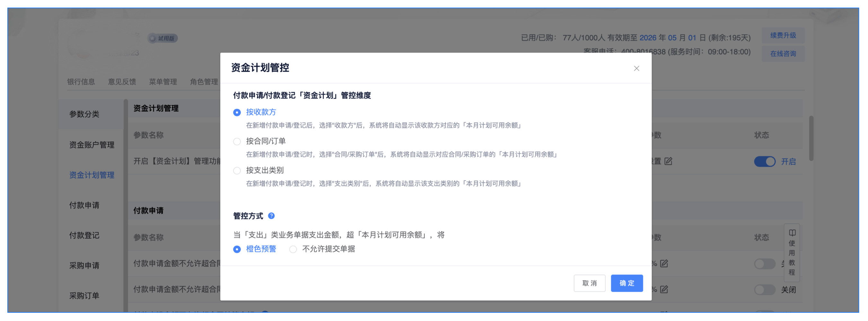Open the 使用教程 book icon panel
Screen dimensions: 868x321
point(792,232)
